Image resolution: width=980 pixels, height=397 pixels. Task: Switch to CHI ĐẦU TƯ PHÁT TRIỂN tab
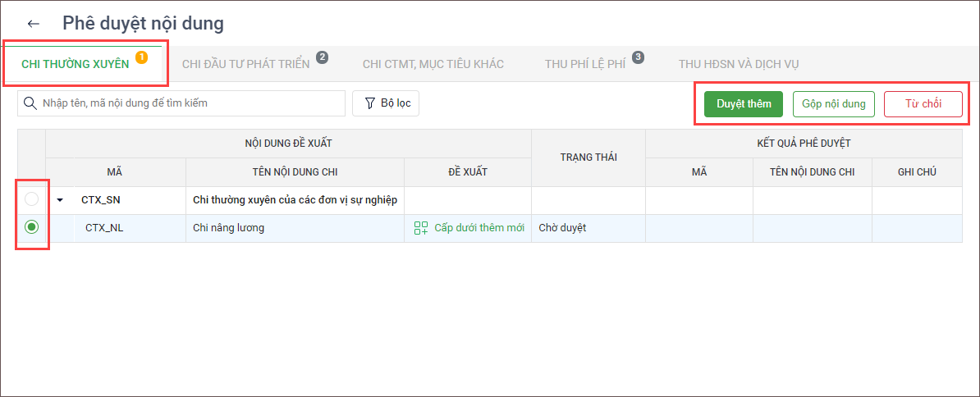245,64
